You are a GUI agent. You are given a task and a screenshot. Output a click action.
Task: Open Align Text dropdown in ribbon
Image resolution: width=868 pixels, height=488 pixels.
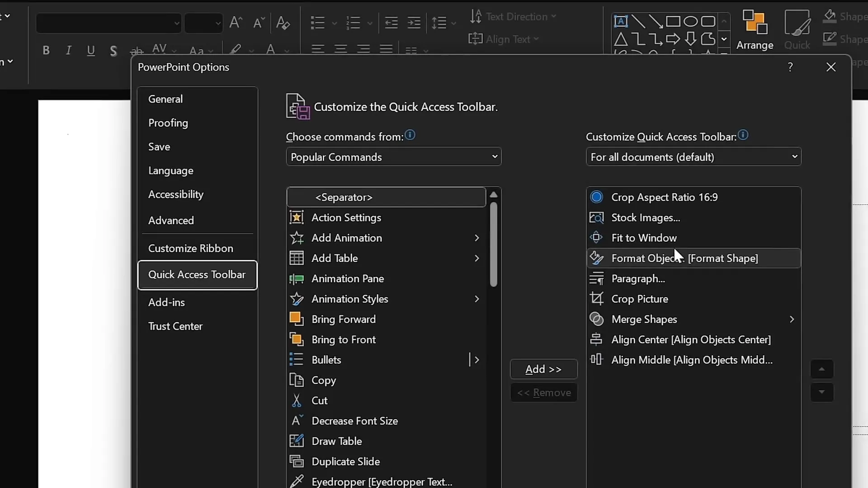(504, 39)
